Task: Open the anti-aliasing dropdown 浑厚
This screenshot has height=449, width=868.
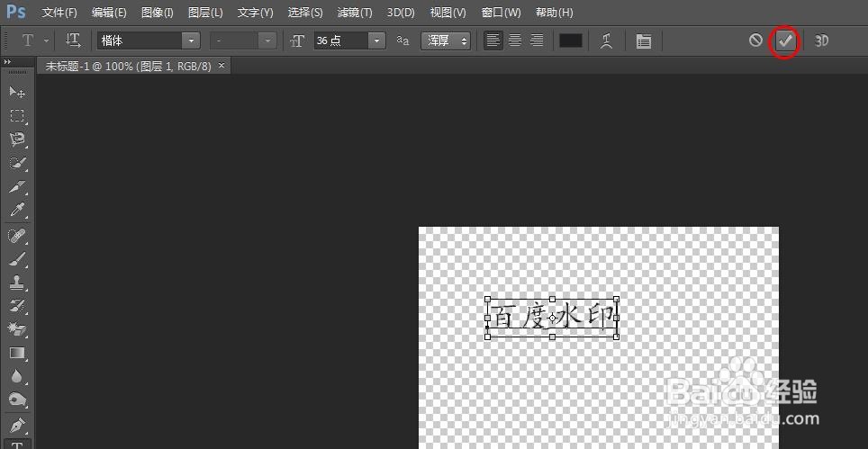Action: 446,40
